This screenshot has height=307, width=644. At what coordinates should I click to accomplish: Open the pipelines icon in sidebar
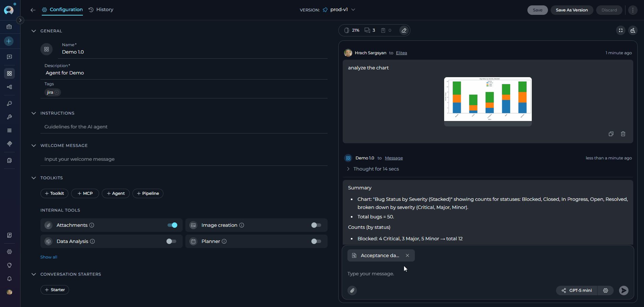pyautogui.click(x=9, y=87)
